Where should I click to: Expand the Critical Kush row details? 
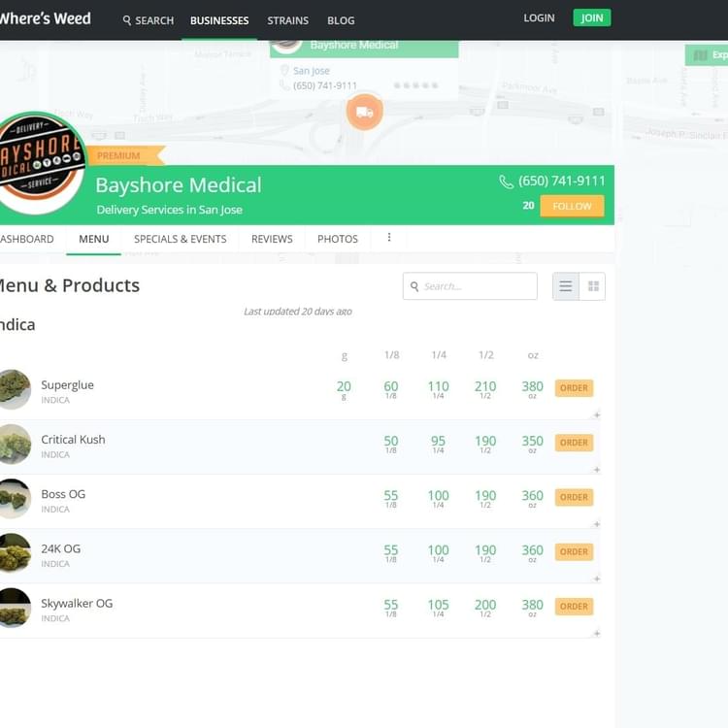coord(596,470)
